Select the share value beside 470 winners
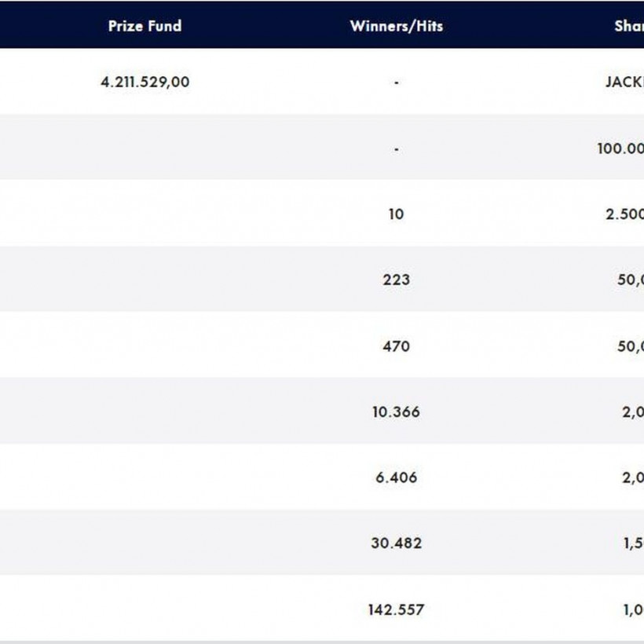644x644 pixels. tap(630, 346)
